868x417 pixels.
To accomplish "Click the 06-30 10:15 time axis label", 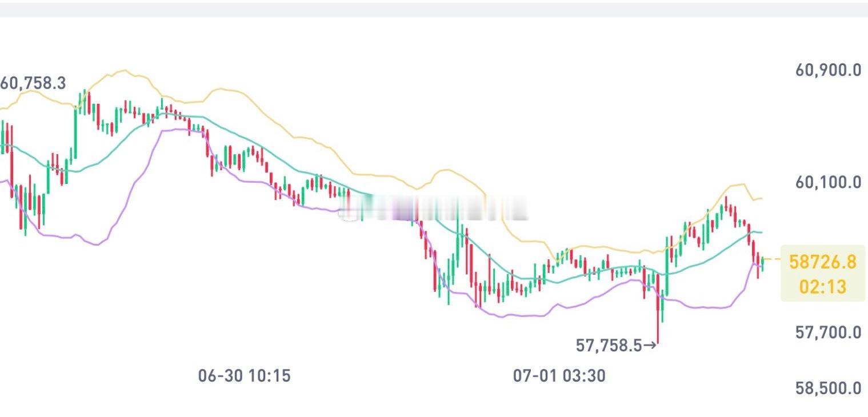I will tap(245, 376).
